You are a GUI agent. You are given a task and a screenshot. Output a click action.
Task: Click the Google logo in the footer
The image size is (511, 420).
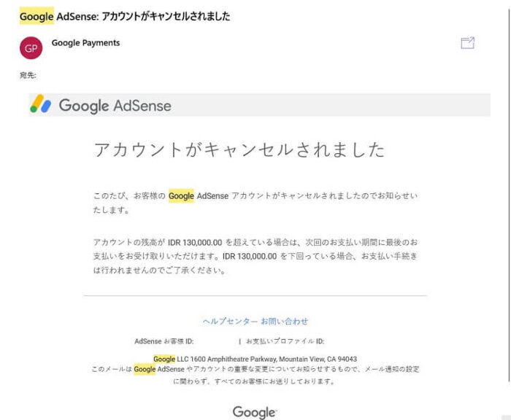coord(255,412)
